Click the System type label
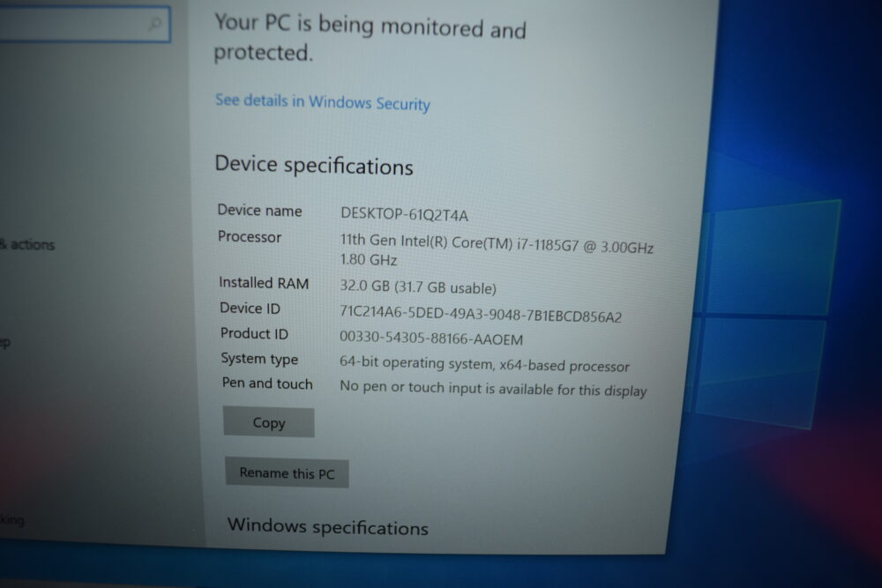Screen dimensions: 882x588 259,359
